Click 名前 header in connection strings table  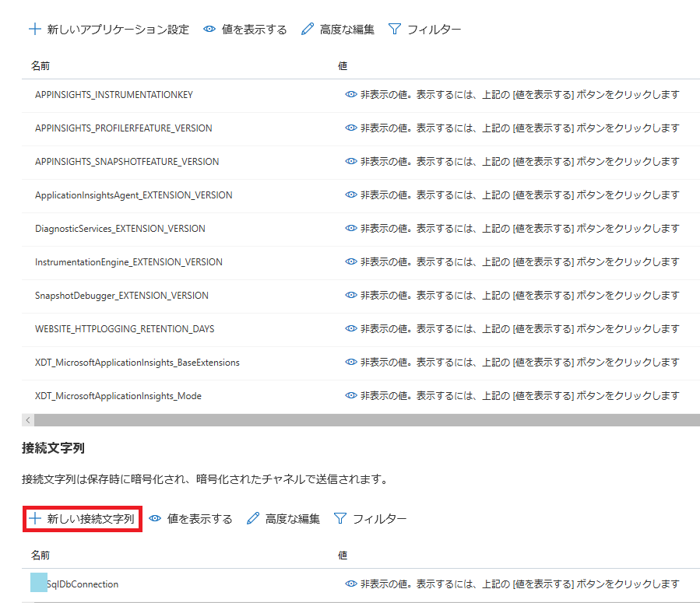[x=40, y=556]
